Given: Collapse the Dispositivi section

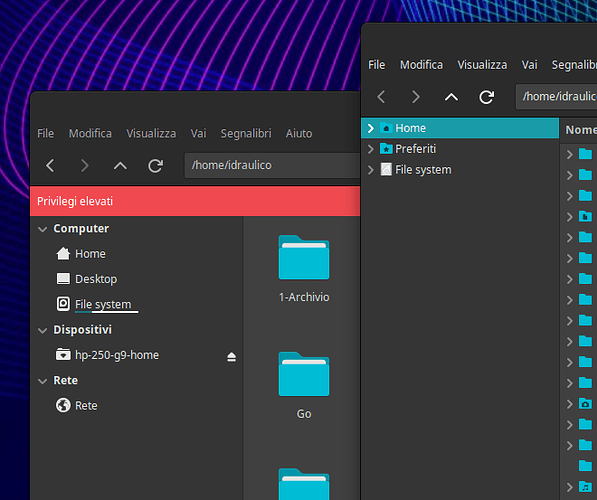Looking at the screenshot, I should (x=43, y=330).
